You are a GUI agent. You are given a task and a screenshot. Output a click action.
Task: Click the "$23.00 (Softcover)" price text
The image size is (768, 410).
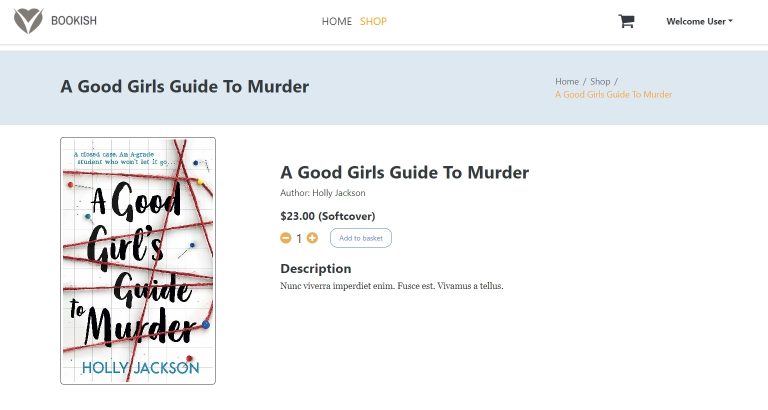pyautogui.click(x=328, y=216)
